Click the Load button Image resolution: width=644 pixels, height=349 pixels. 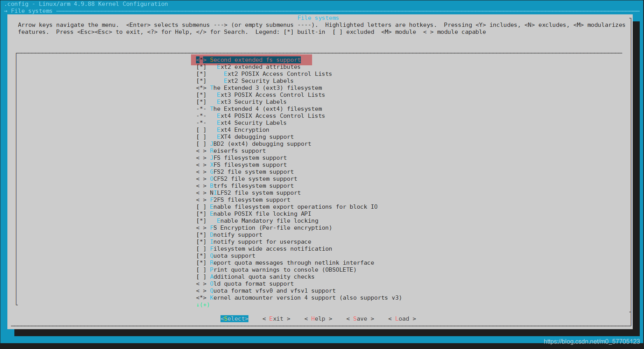coord(402,319)
